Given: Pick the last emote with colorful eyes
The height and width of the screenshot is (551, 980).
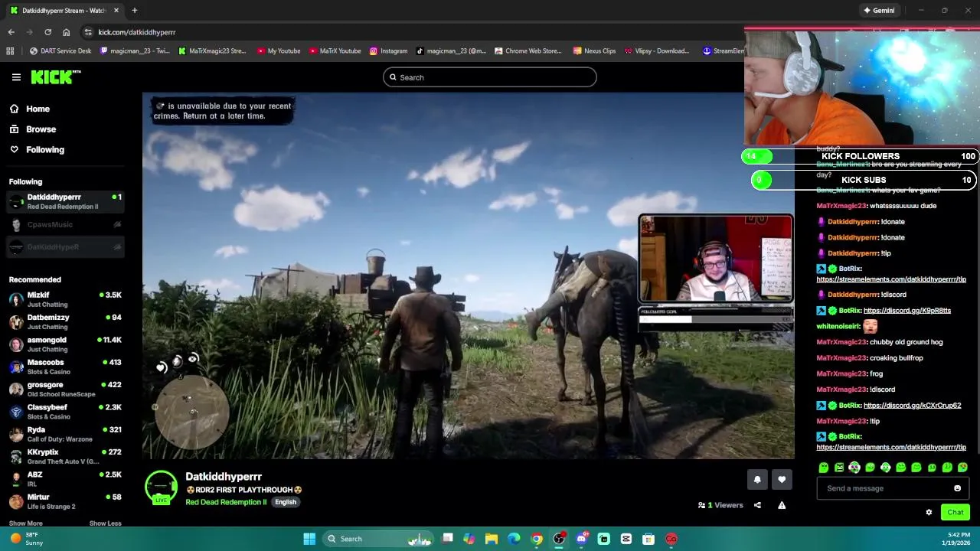Looking at the screenshot, I should (x=962, y=468).
